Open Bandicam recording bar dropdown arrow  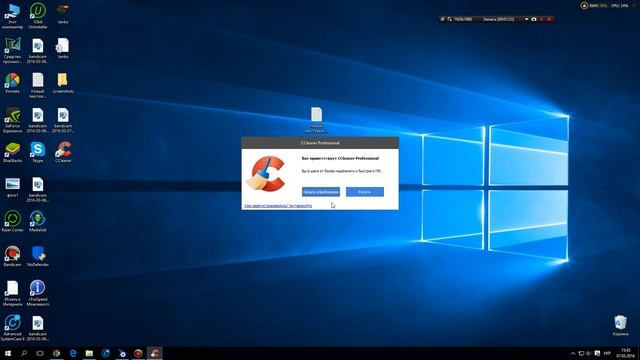[x=527, y=19]
